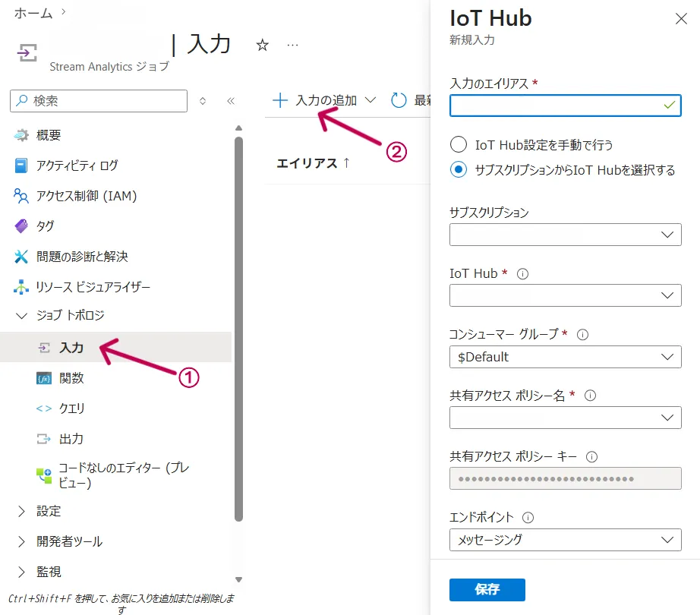Open コードなしのエディター (プレビュー)

click(124, 475)
